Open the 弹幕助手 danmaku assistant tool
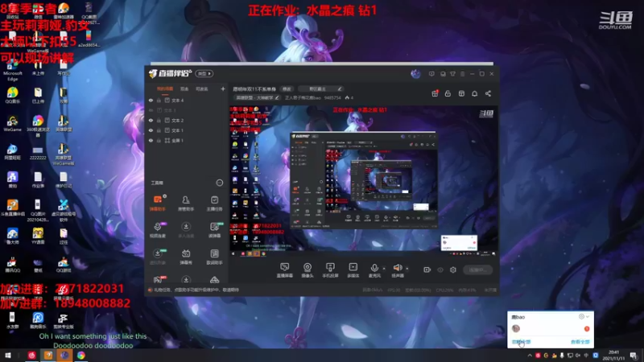Viewport: 644px width, 362px height. coord(157,203)
